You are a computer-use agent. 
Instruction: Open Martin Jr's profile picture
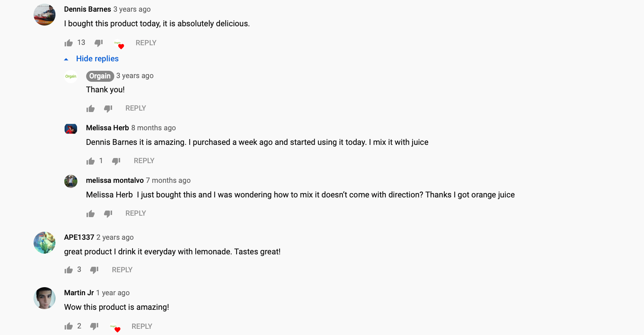coord(44,298)
